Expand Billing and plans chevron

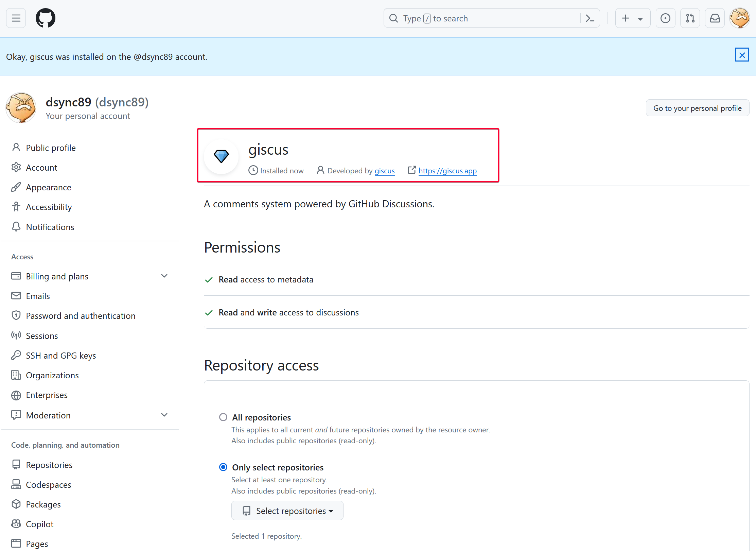point(164,276)
